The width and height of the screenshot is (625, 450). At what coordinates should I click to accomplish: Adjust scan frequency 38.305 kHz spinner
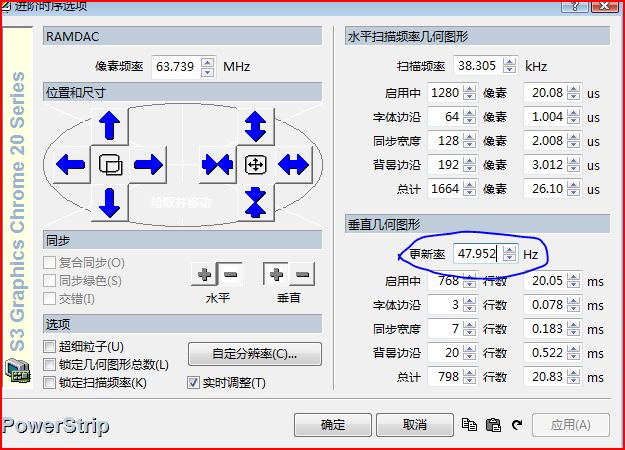coord(509,66)
